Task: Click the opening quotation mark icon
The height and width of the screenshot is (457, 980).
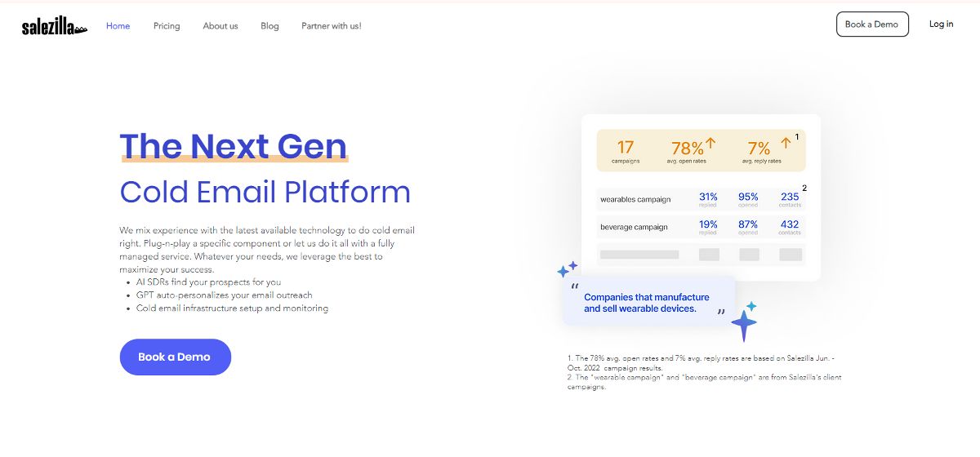Action: click(575, 287)
